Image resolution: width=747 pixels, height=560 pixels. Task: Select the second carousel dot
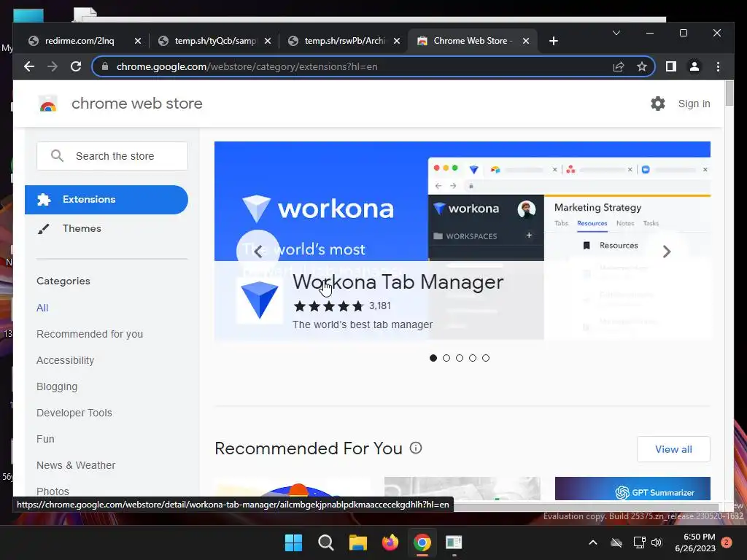pyautogui.click(x=446, y=358)
